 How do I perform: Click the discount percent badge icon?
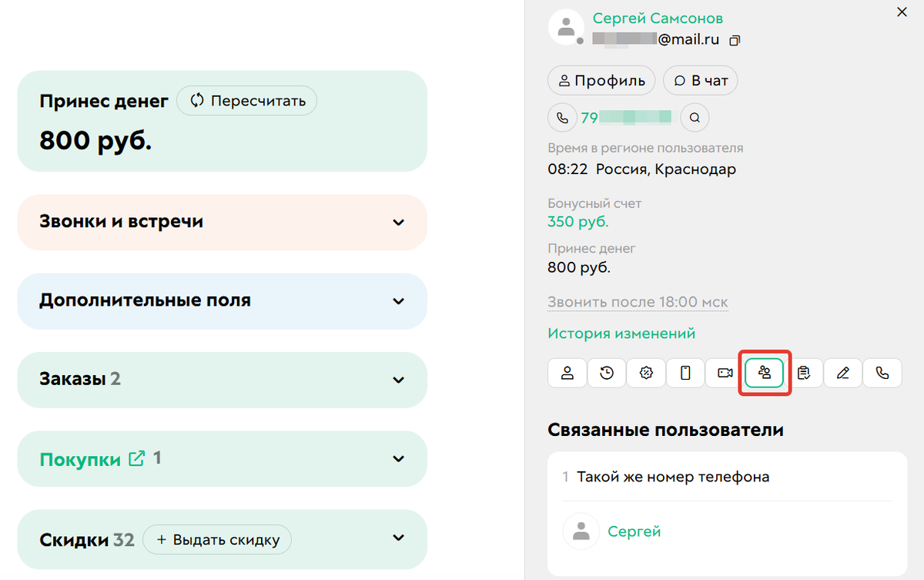[x=646, y=373]
